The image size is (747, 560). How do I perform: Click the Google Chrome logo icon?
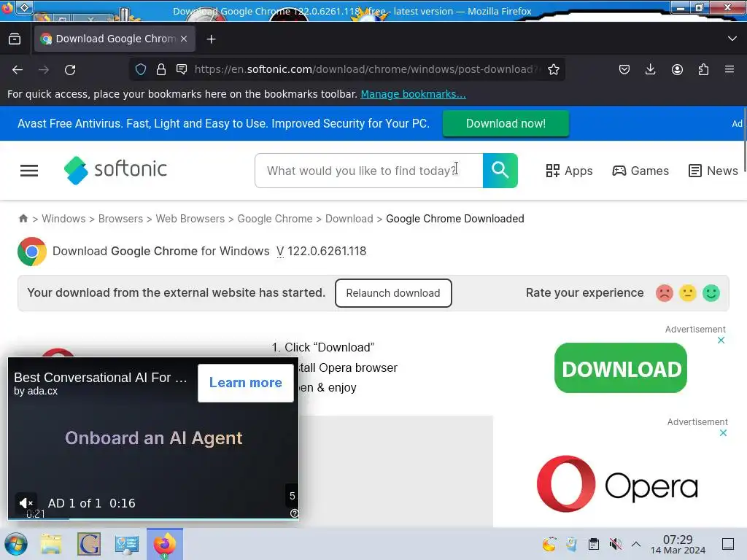click(x=32, y=252)
